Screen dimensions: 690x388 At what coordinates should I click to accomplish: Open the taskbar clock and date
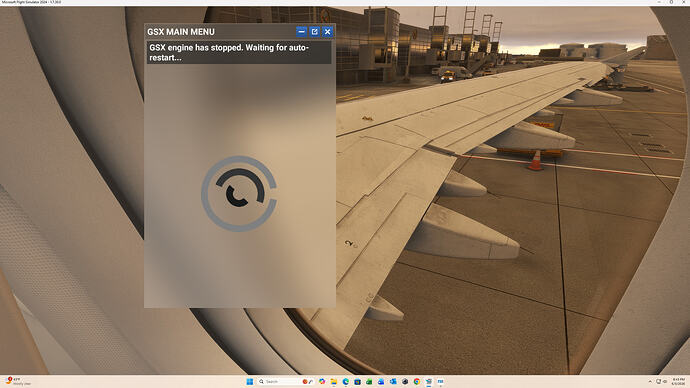[678, 381]
